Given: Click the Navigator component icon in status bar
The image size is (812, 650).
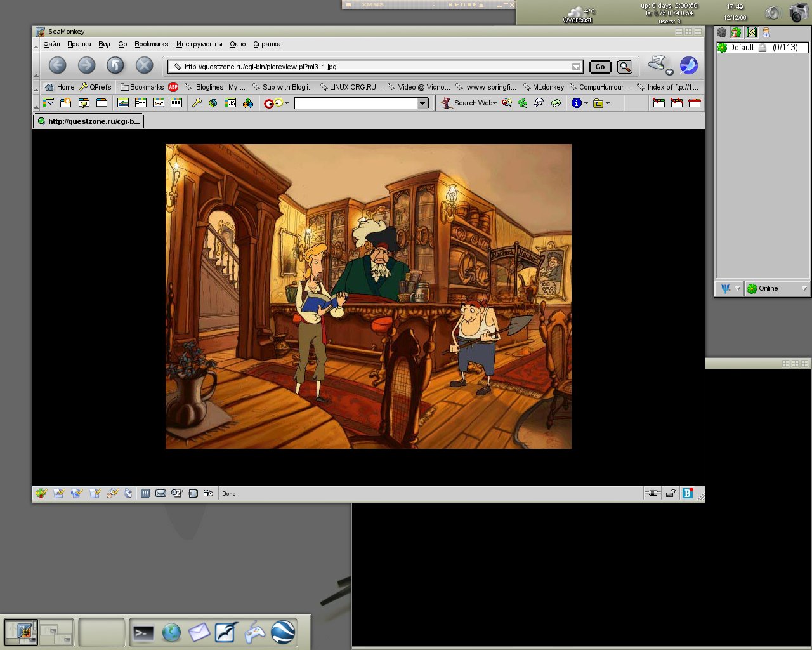Looking at the screenshot, I should [145, 493].
